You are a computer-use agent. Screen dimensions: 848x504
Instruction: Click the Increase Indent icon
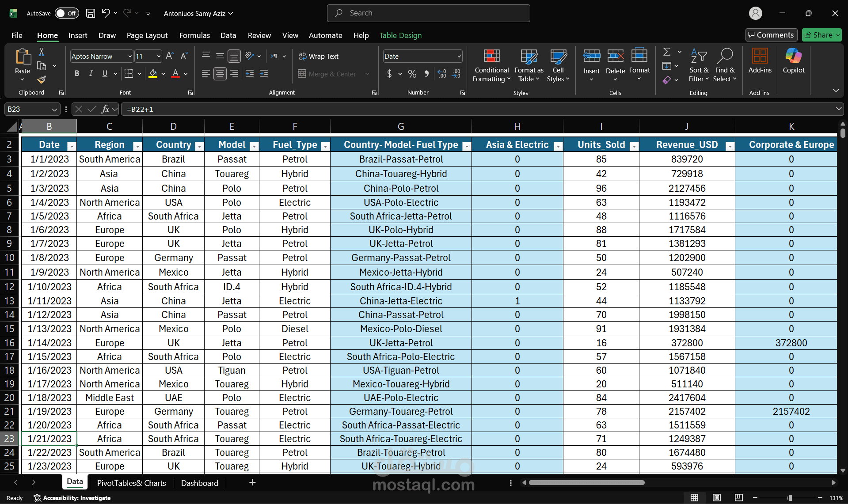click(x=264, y=74)
